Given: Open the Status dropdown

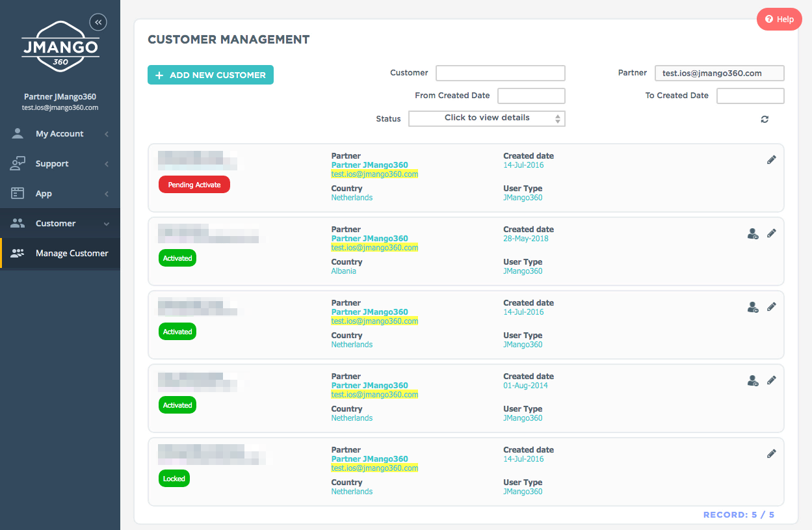Looking at the screenshot, I should pyautogui.click(x=487, y=118).
